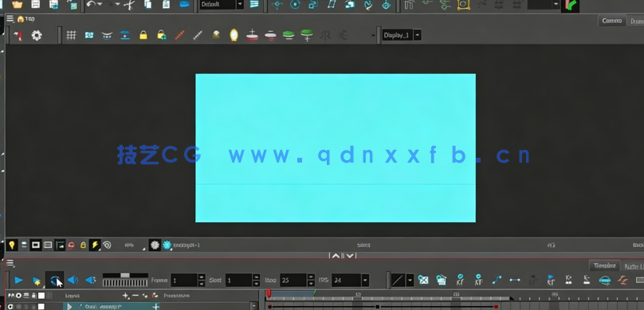Click the yellow padlock lock icon
The image size is (644, 310).
(x=143, y=35)
